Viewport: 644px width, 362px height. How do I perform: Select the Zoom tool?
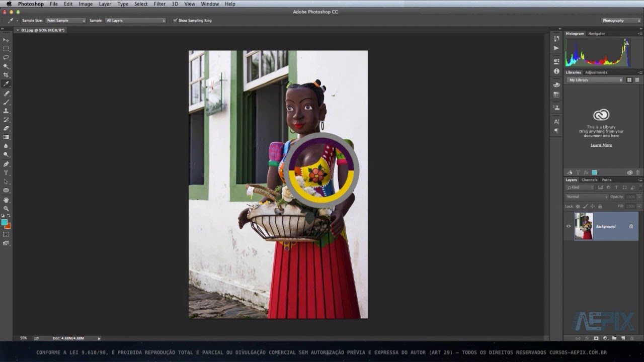[x=6, y=208]
